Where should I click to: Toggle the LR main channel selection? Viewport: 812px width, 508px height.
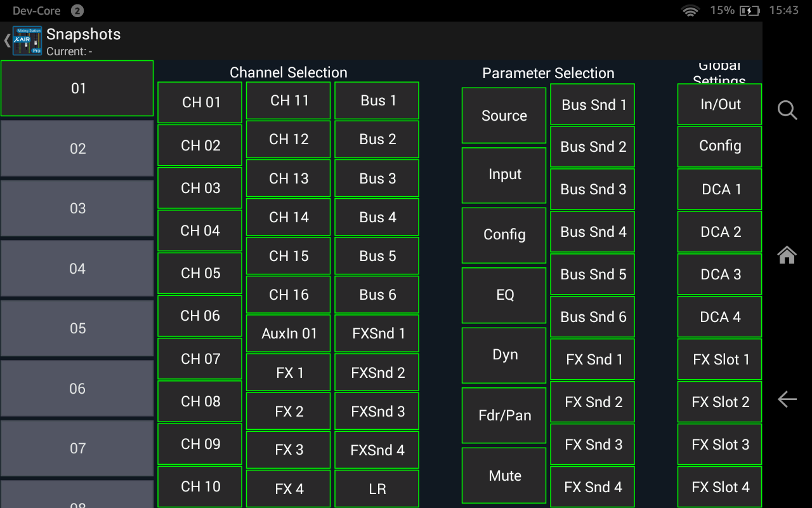point(377,489)
